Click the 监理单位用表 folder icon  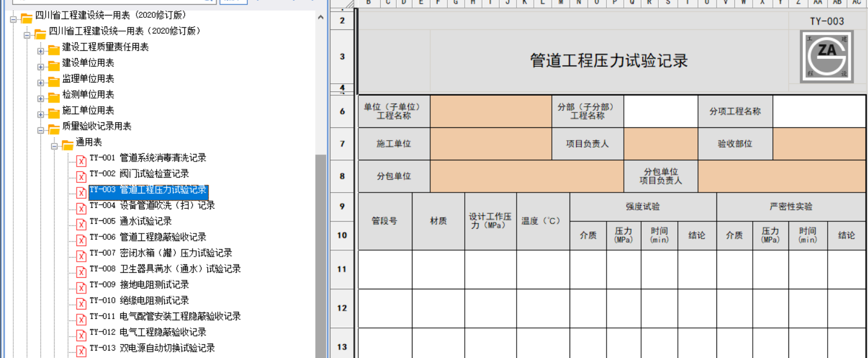coord(54,81)
